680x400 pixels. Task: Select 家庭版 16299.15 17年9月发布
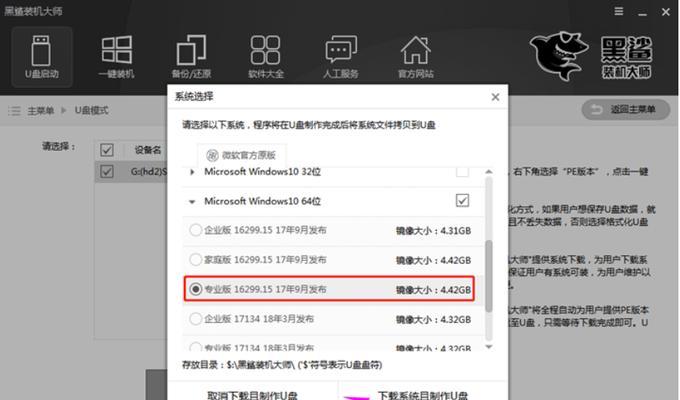196,259
